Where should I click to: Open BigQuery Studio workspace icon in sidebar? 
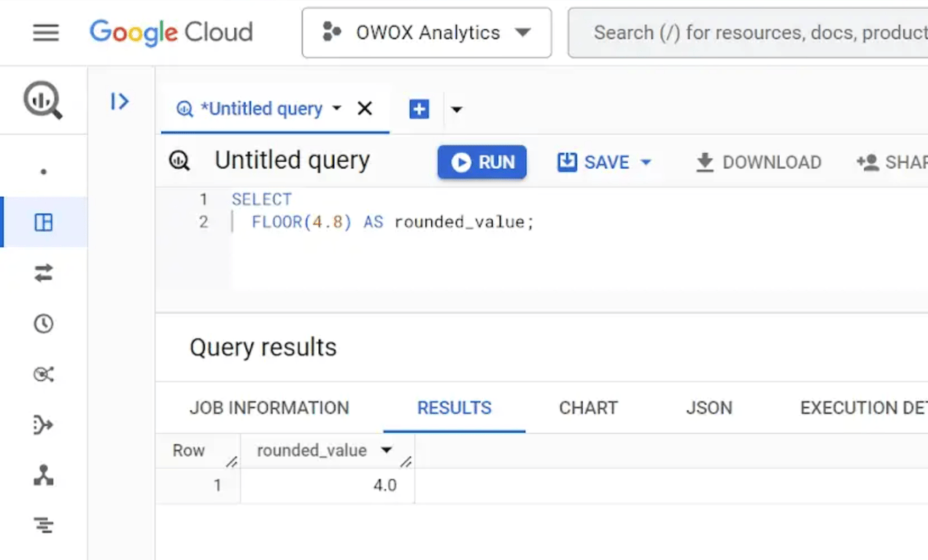point(44,222)
